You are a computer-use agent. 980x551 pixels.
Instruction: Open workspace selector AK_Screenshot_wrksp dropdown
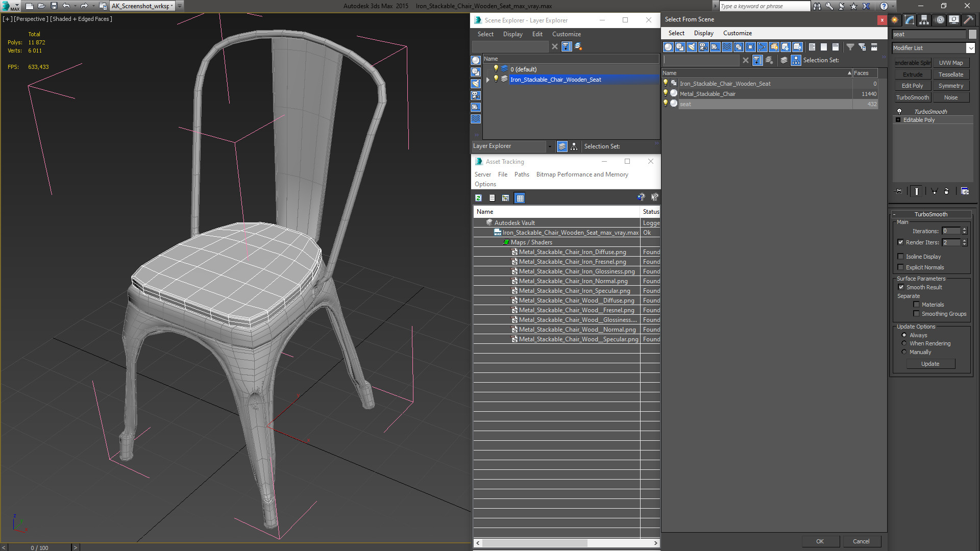pos(171,6)
